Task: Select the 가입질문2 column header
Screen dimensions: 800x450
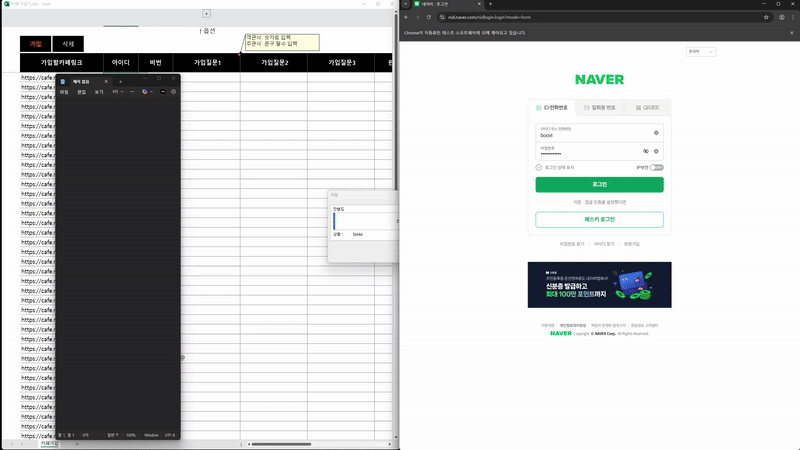Action: [x=274, y=62]
